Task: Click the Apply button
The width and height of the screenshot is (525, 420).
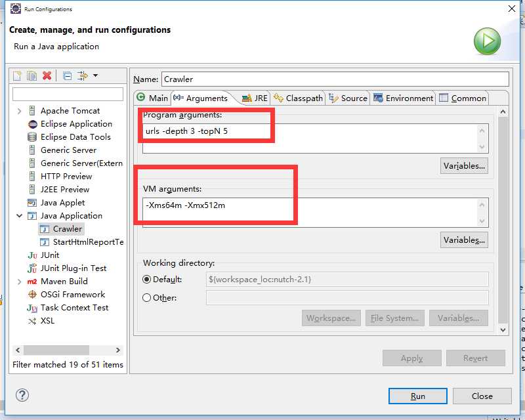Action: [412, 358]
